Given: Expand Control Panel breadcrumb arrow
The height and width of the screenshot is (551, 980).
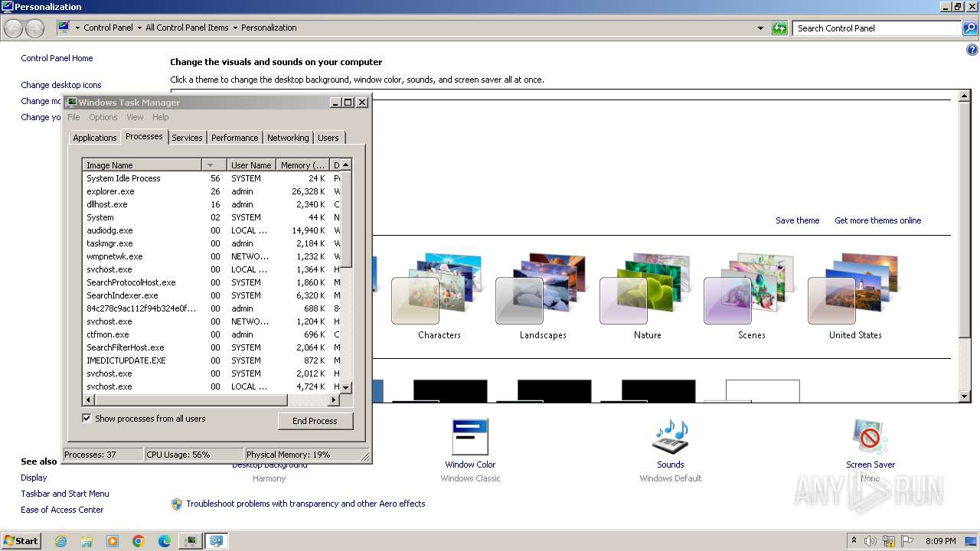Looking at the screenshot, I should click(139, 28).
